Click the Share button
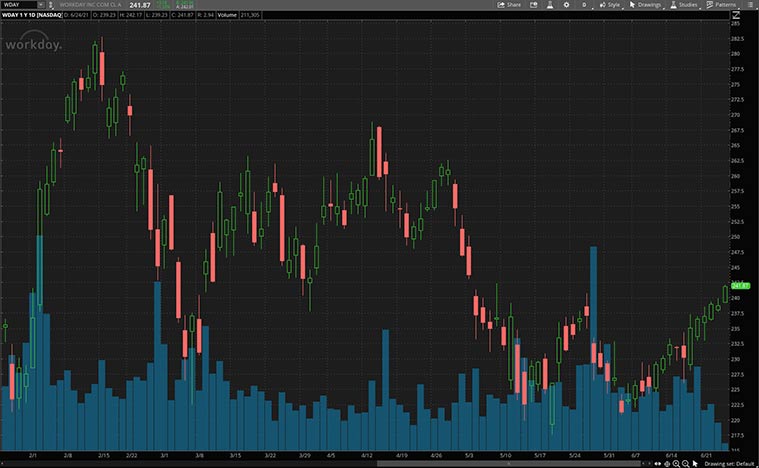This screenshot has width=759, height=468. (509, 5)
